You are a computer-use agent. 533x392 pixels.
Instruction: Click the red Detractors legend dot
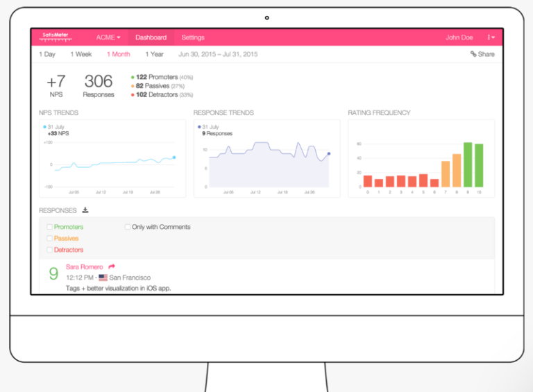pyautogui.click(x=133, y=95)
